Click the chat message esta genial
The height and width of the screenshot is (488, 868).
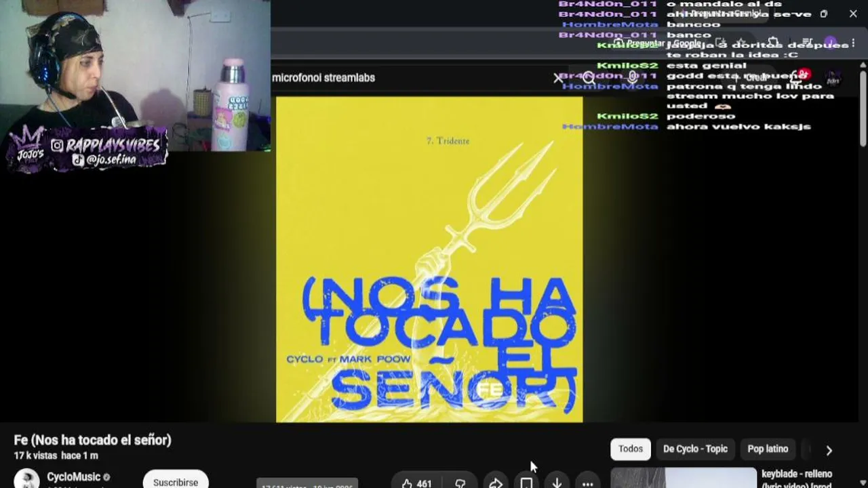pyautogui.click(x=706, y=65)
